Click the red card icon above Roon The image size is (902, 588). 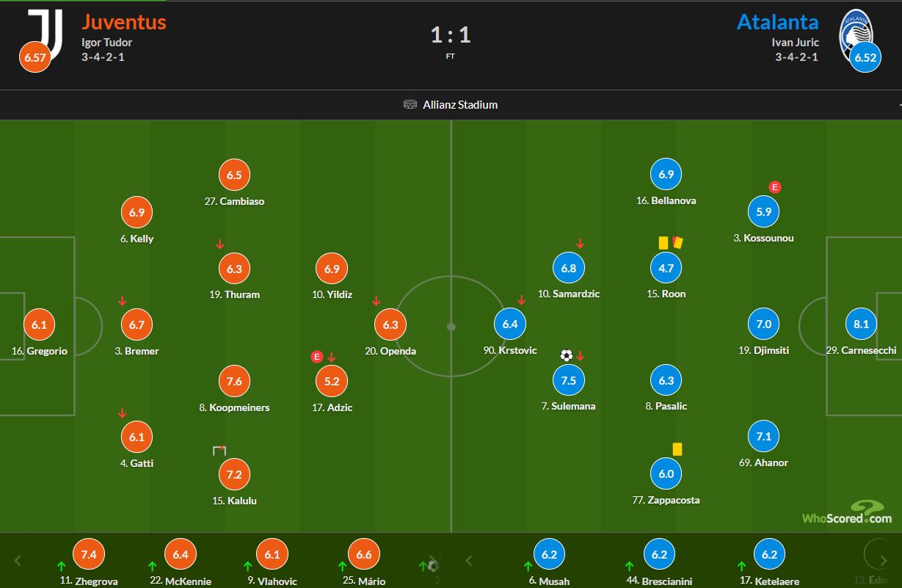(676, 242)
